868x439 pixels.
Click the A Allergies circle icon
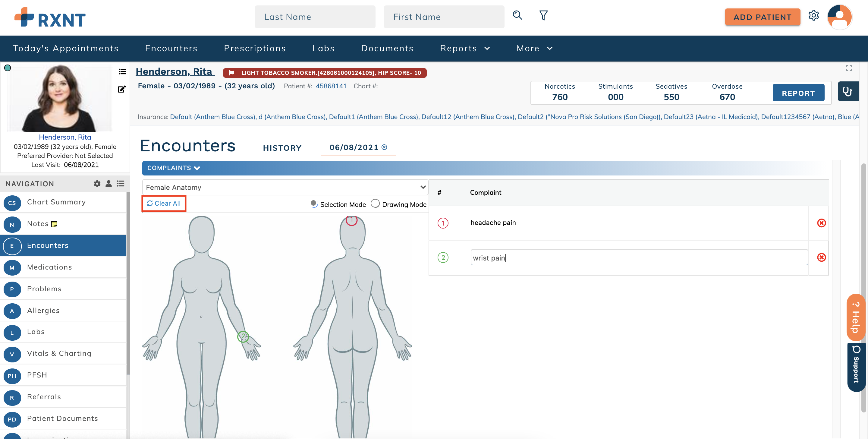(12, 311)
